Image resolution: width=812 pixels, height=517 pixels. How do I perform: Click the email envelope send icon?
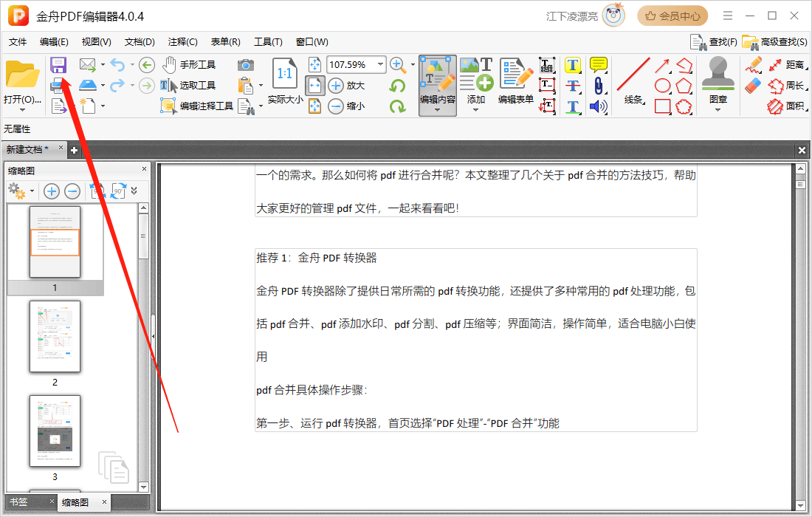(88, 65)
